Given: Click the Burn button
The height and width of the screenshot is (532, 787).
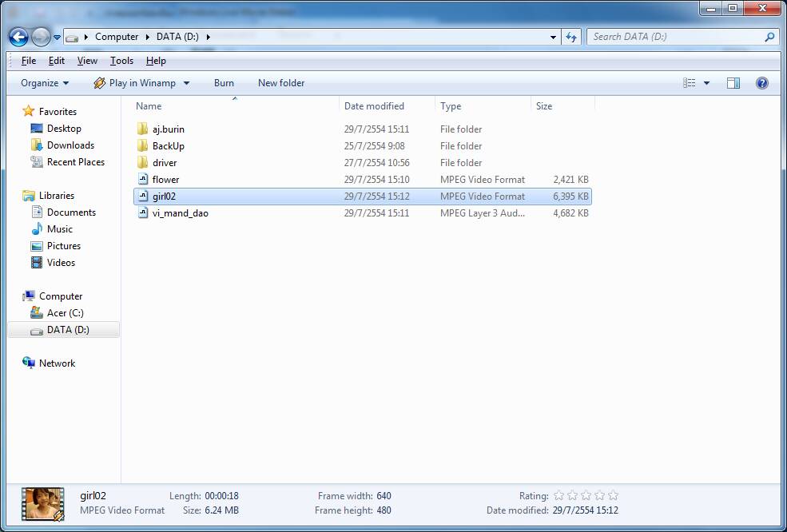Looking at the screenshot, I should tap(224, 83).
